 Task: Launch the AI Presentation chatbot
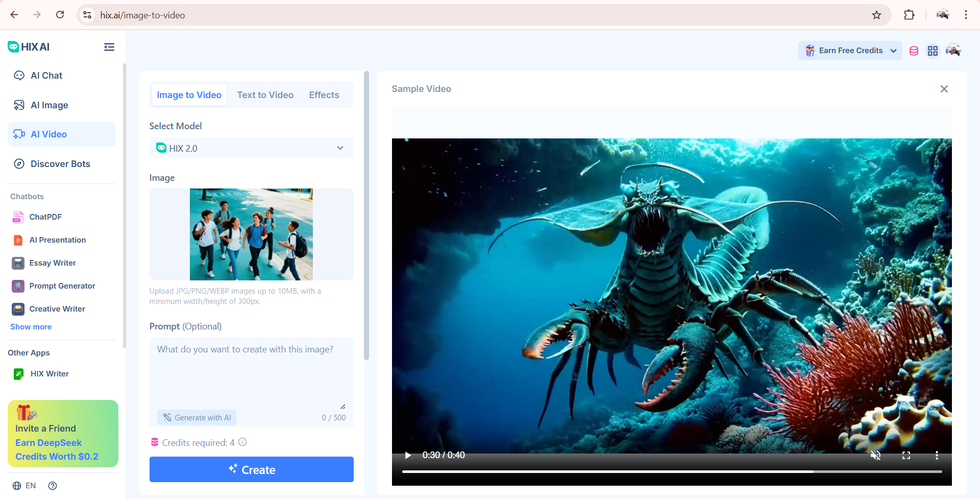(x=57, y=240)
